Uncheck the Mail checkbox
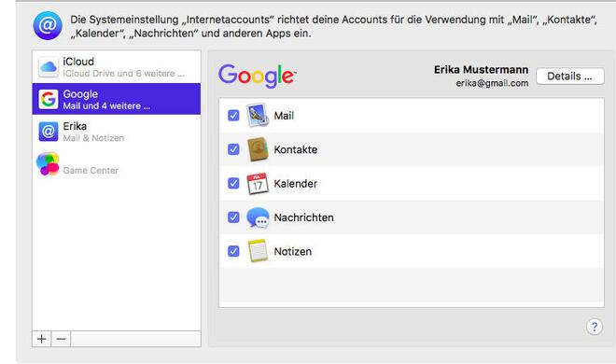Image resolution: width=616 pixels, height=364 pixels. click(x=233, y=116)
